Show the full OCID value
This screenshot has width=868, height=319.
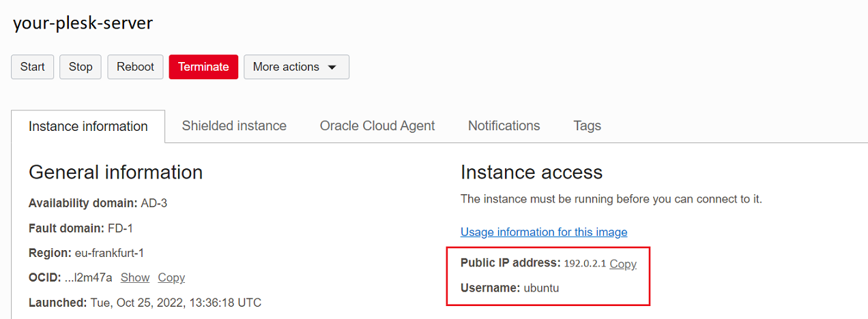tap(134, 277)
